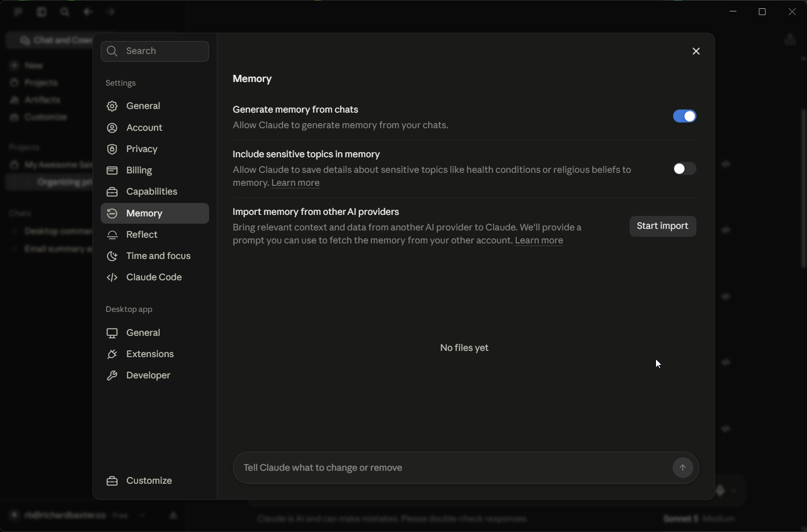Focus the settings Search field
The width and height of the screenshot is (807, 532).
pyautogui.click(x=155, y=51)
